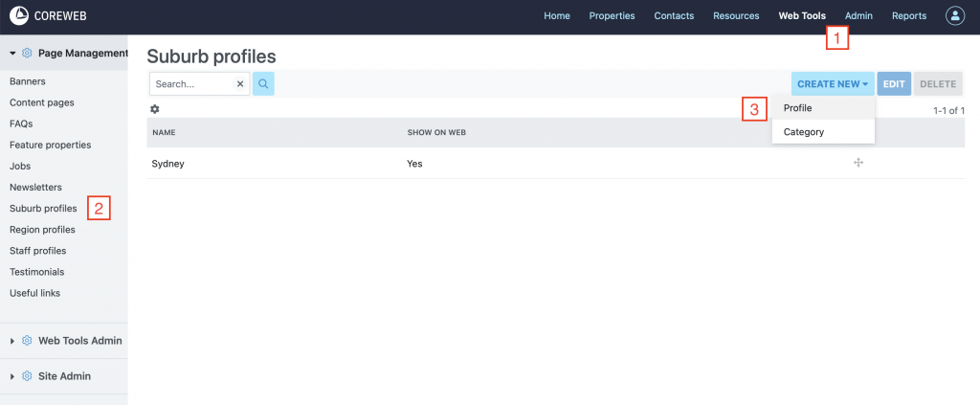Click the Web Tools Admin gear icon
The width and height of the screenshot is (980, 405).
point(27,341)
